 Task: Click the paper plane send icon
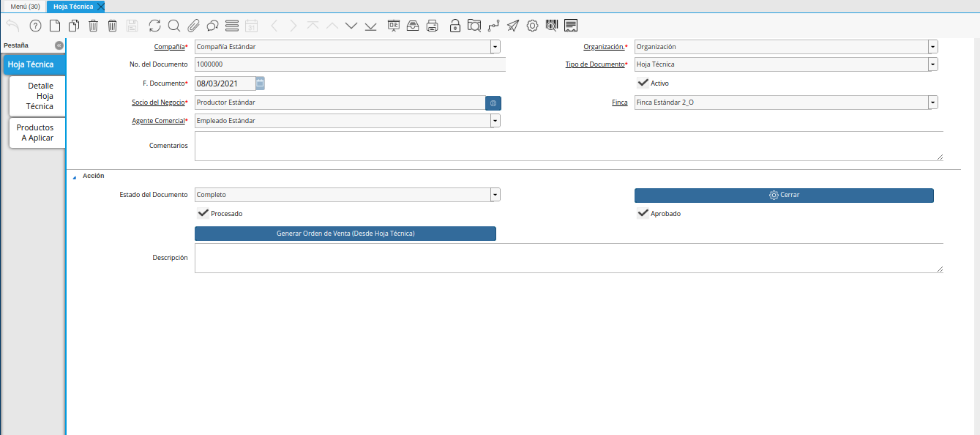pos(513,26)
